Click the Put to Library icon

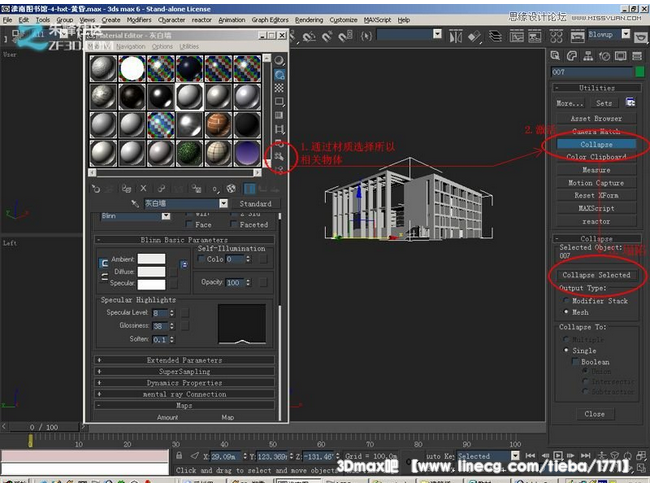pyautogui.click(x=196, y=189)
